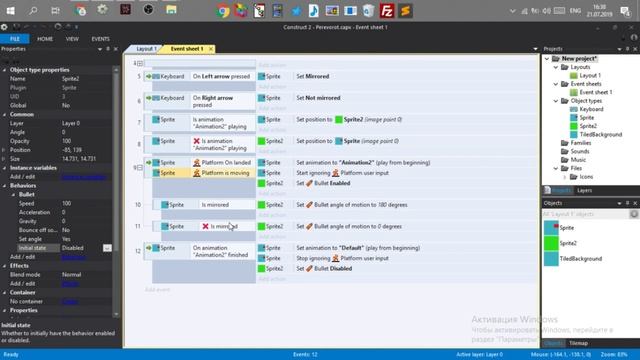Collapse the Object types folder in Projects
The image size is (640, 360).
coord(556,101)
